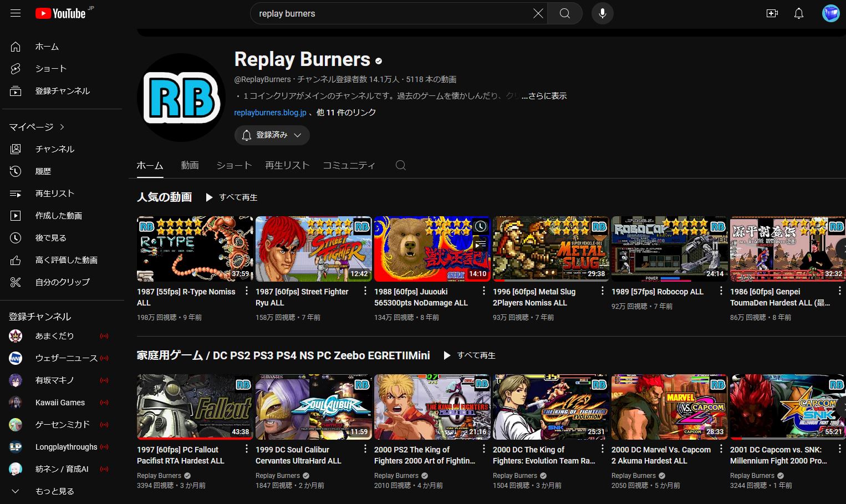Open the 紡ネン / 育成AI subscribed channel

(x=62, y=469)
